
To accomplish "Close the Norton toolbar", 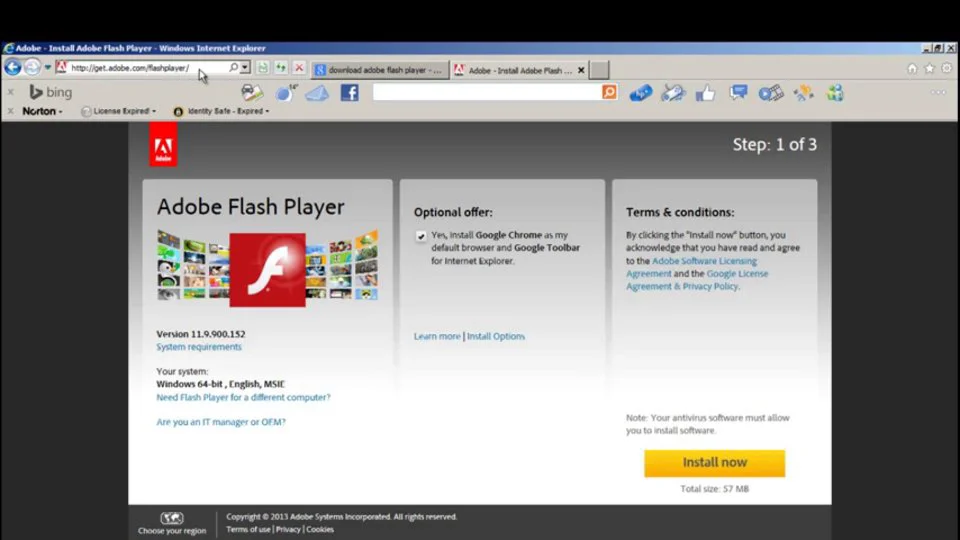I will (x=10, y=111).
